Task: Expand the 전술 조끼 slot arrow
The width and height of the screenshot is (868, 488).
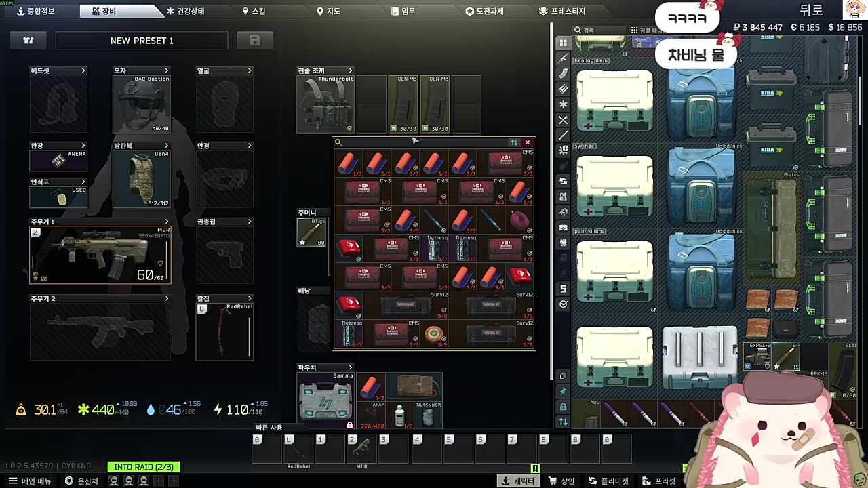Action: tap(350, 70)
